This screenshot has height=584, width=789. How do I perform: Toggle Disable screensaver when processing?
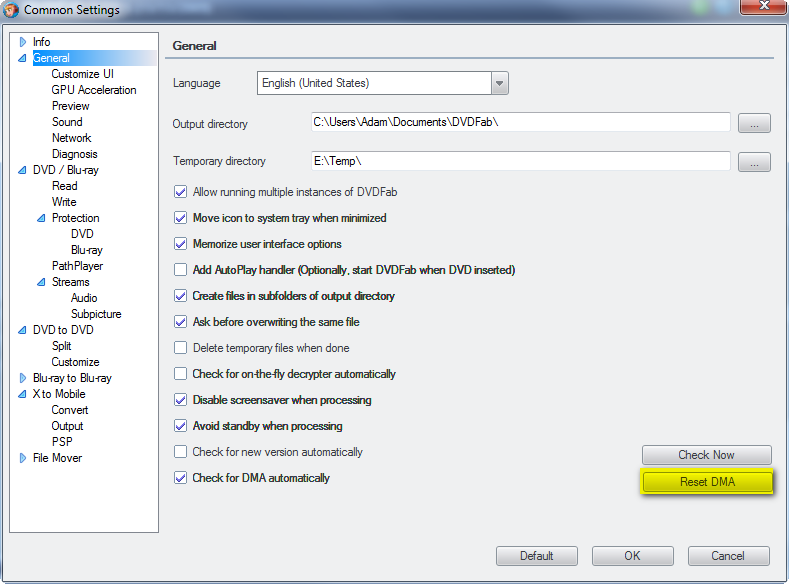(x=180, y=400)
